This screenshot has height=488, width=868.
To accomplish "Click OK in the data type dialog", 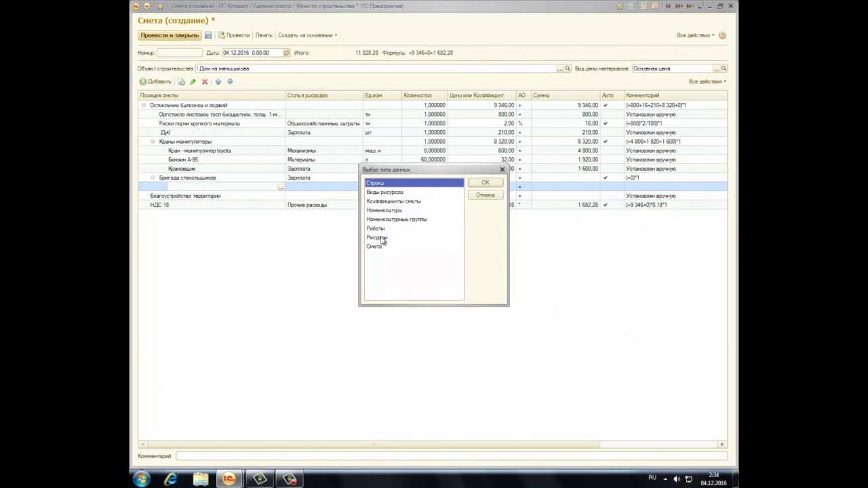I will (x=486, y=182).
